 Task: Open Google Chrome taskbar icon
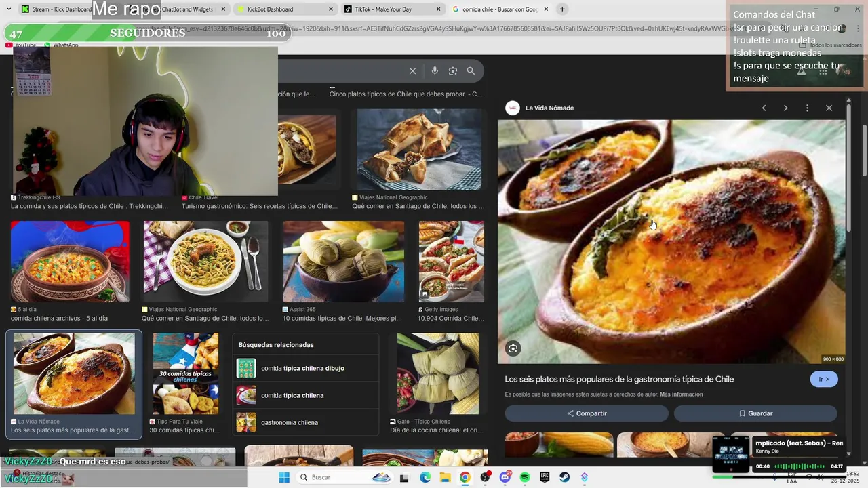tap(465, 478)
